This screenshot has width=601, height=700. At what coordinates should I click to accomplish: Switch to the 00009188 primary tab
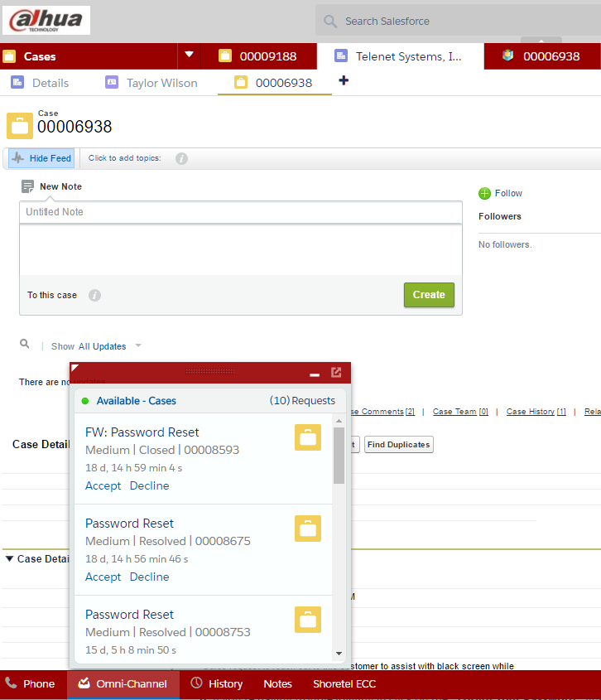259,56
